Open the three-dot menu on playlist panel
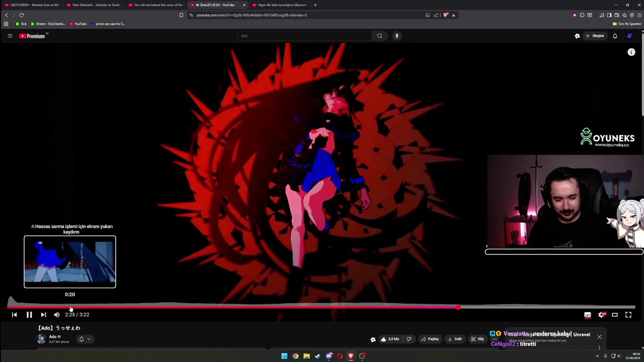Image resolution: width=644 pixels, height=362 pixels. [x=599, y=347]
